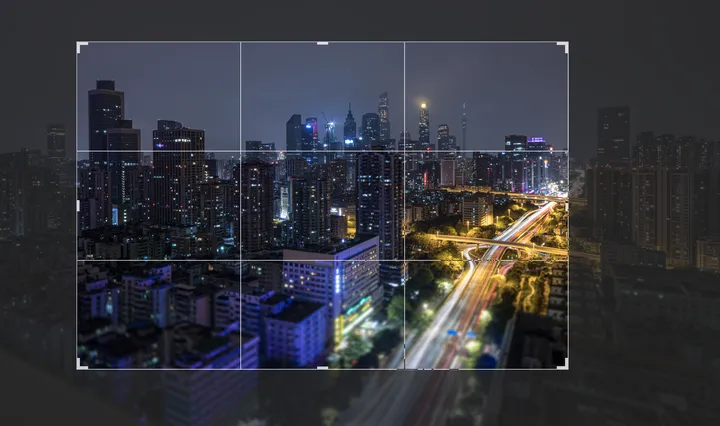Click the top-middle sky cell of the grid
The image size is (720, 426).
[322, 96]
